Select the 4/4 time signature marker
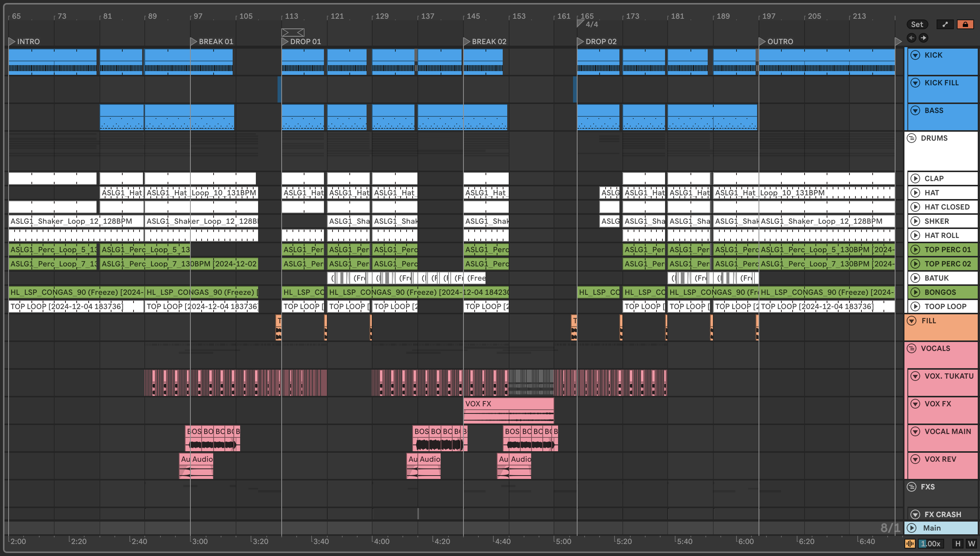The height and width of the screenshot is (556, 980). 588,24
